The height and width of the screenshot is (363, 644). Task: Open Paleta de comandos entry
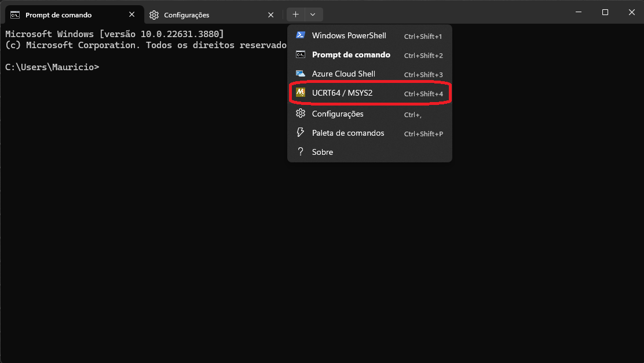[347, 133]
